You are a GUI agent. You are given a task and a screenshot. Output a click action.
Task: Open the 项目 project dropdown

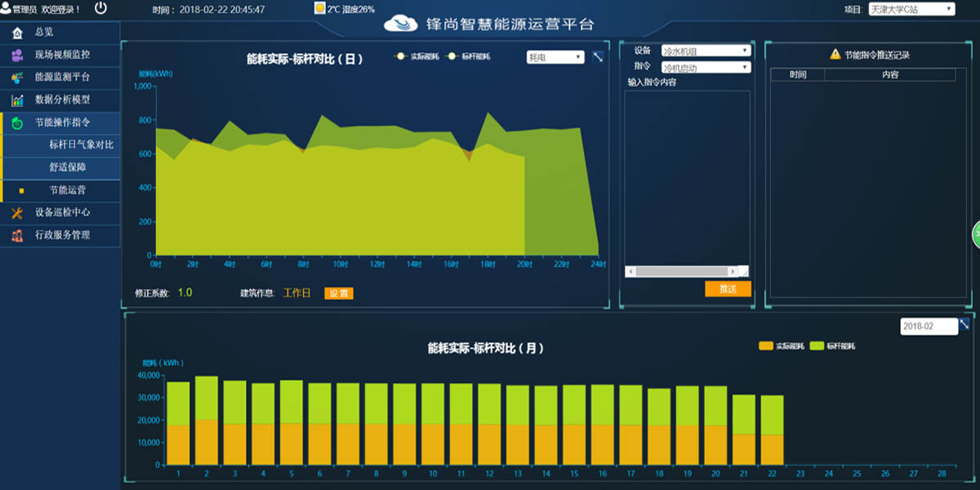tap(911, 9)
